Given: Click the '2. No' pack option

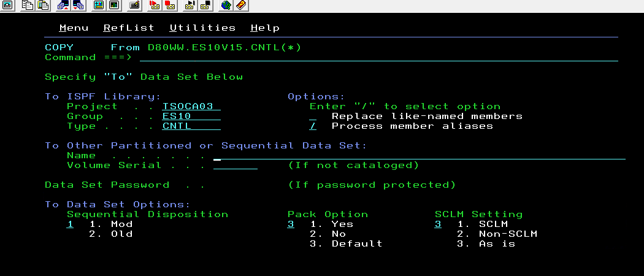Looking at the screenshot, I should pyautogui.click(x=328, y=234).
